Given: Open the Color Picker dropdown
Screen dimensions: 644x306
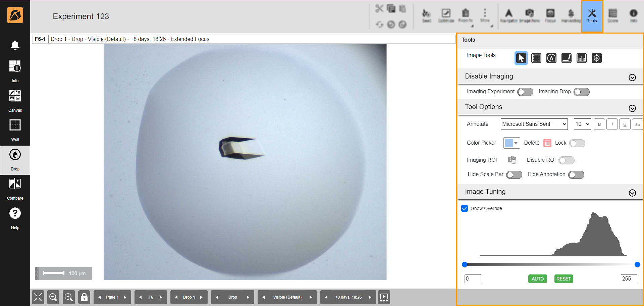Looking at the screenshot, I should [512, 143].
